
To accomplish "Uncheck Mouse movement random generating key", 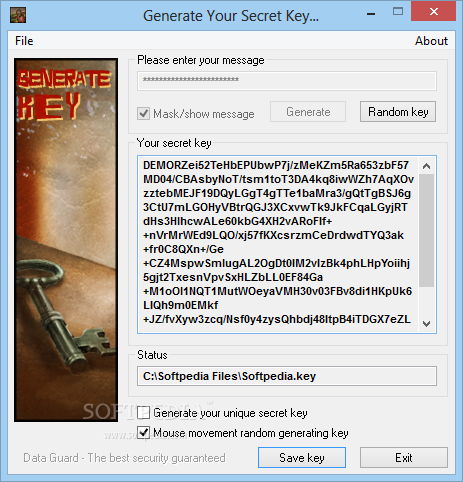I will (144, 433).
